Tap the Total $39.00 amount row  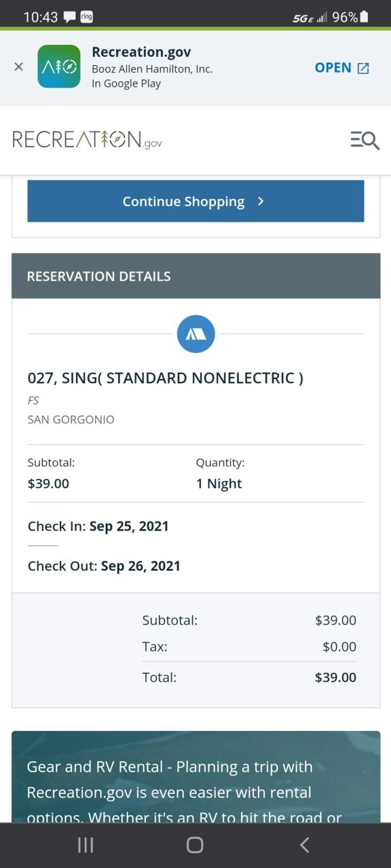[249, 677]
